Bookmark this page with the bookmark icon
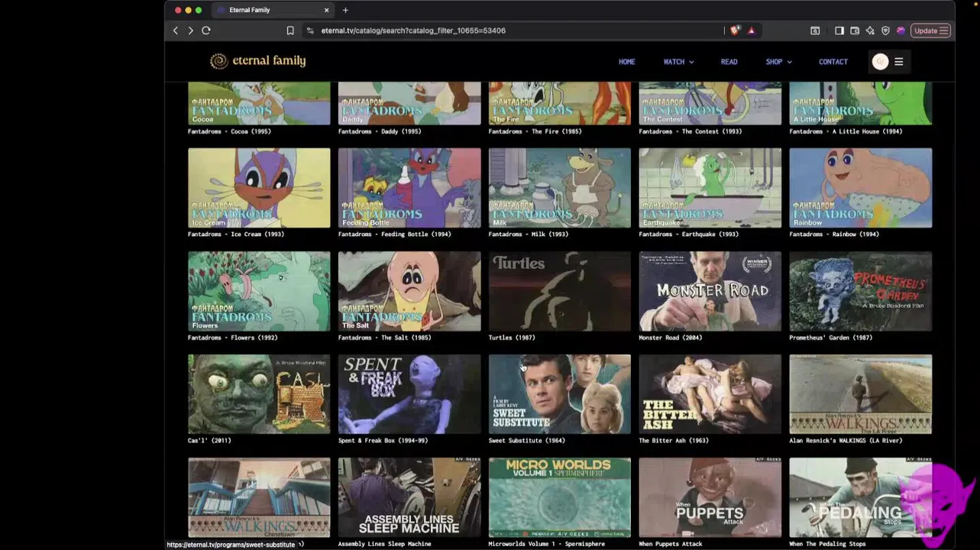 point(290,31)
